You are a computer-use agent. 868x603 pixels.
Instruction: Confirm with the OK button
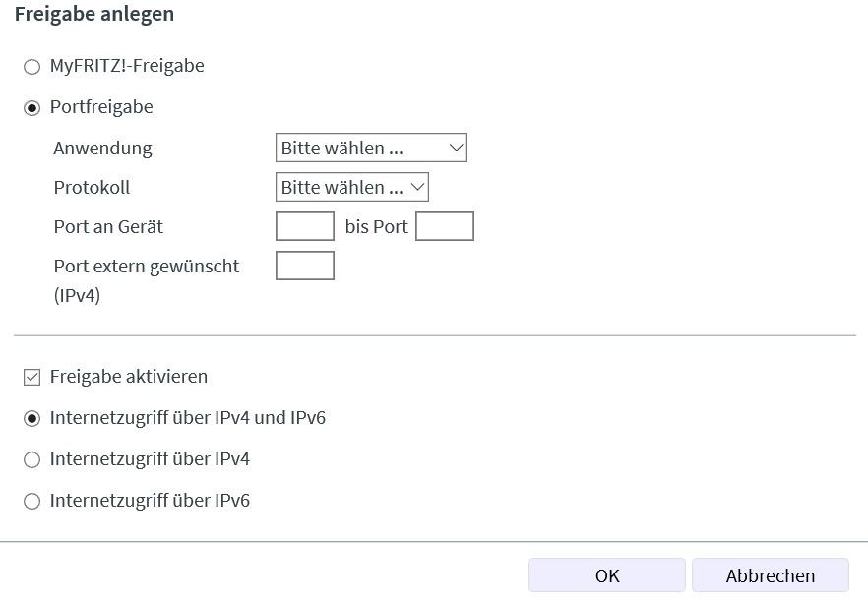(606, 575)
